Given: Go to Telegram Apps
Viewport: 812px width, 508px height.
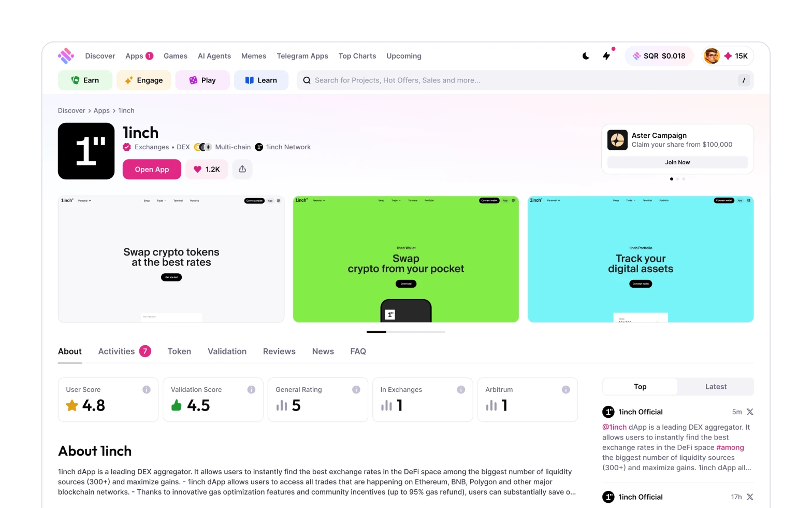Looking at the screenshot, I should 302,56.
